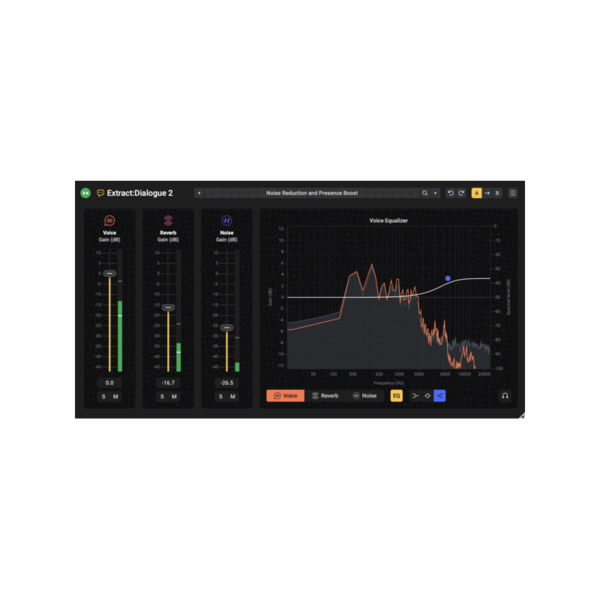Switch to the Voice equalizer tab

click(x=285, y=396)
